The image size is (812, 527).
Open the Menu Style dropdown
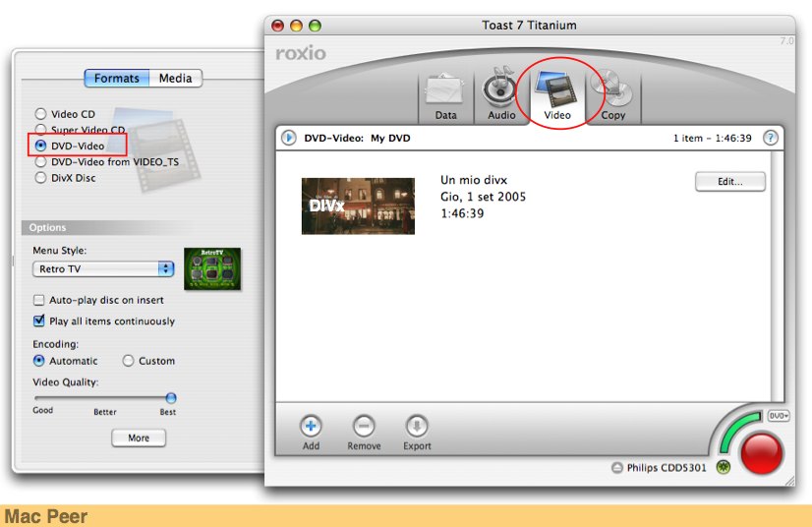103,269
